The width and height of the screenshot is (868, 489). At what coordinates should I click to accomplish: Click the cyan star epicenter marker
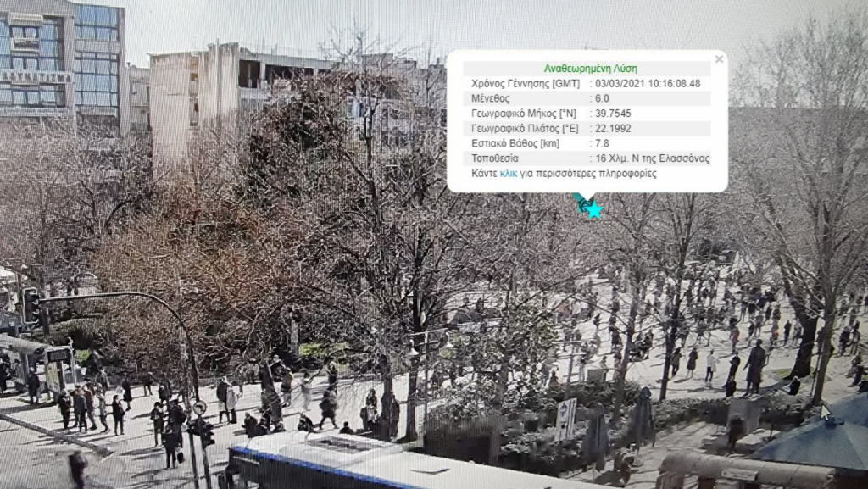click(594, 210)
